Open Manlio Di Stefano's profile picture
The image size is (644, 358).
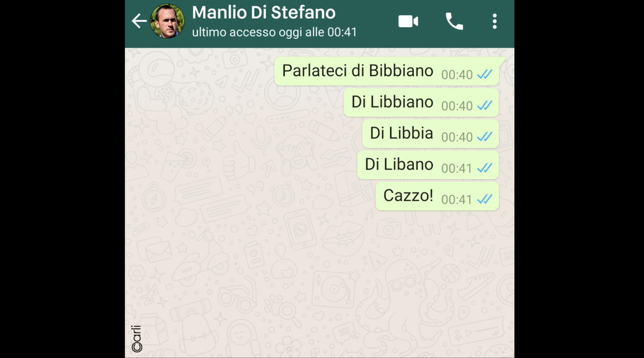click(x=167, y=21)
